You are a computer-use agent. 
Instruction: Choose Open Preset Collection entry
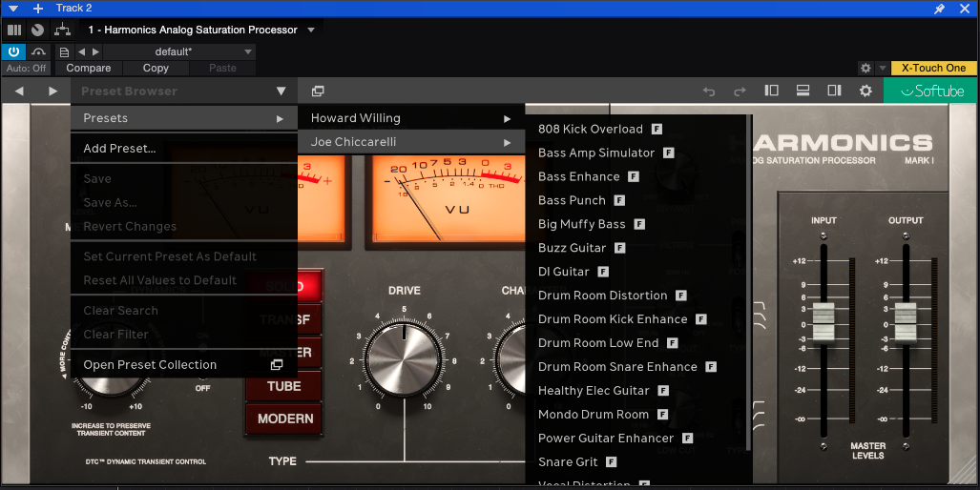[x=184, y=364]
